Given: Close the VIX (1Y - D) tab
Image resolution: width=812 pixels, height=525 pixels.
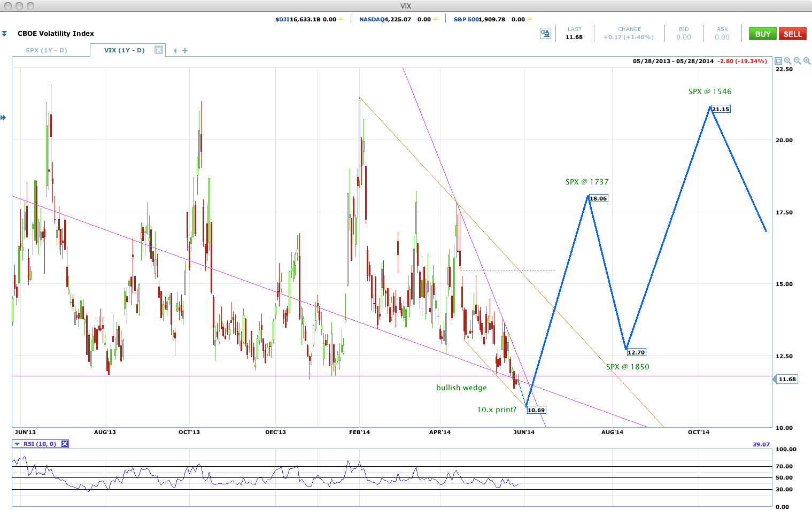Looking at the screenshot, I should (159, 50).
